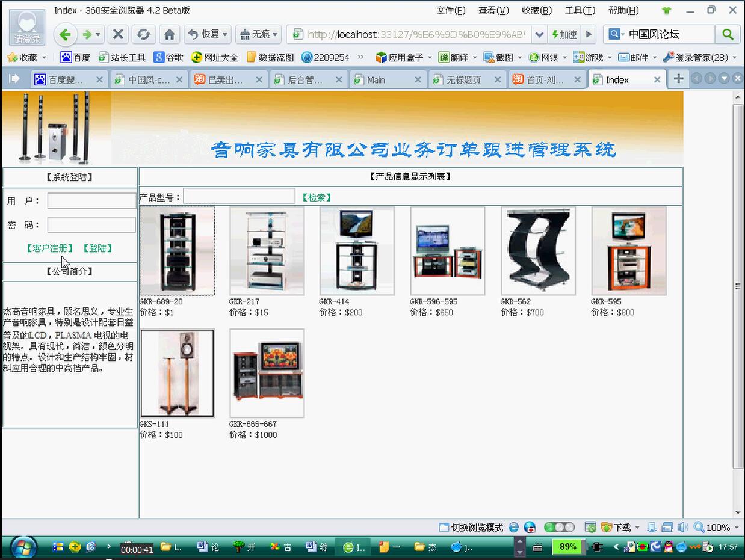
Task: Open the sidebar with the arrow icon
Action: click(x=14, y=79)
